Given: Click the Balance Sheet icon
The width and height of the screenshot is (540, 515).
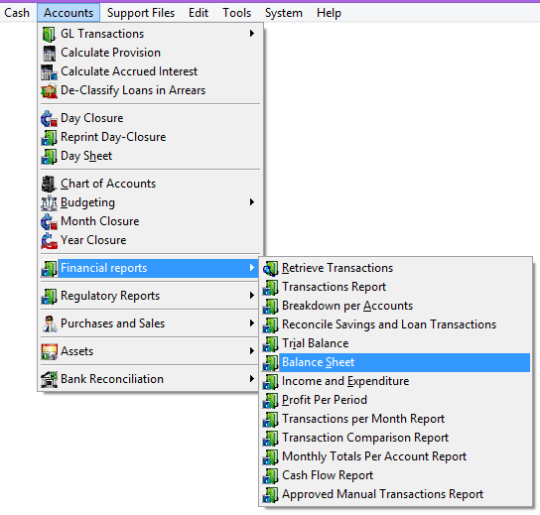Looking at the screenshot, I should (x=270, y=362).
